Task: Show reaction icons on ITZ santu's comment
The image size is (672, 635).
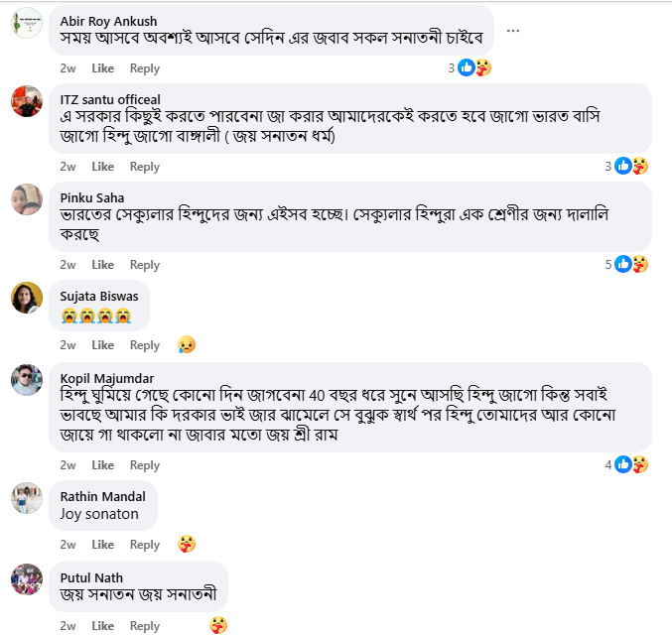Action: 631,166
